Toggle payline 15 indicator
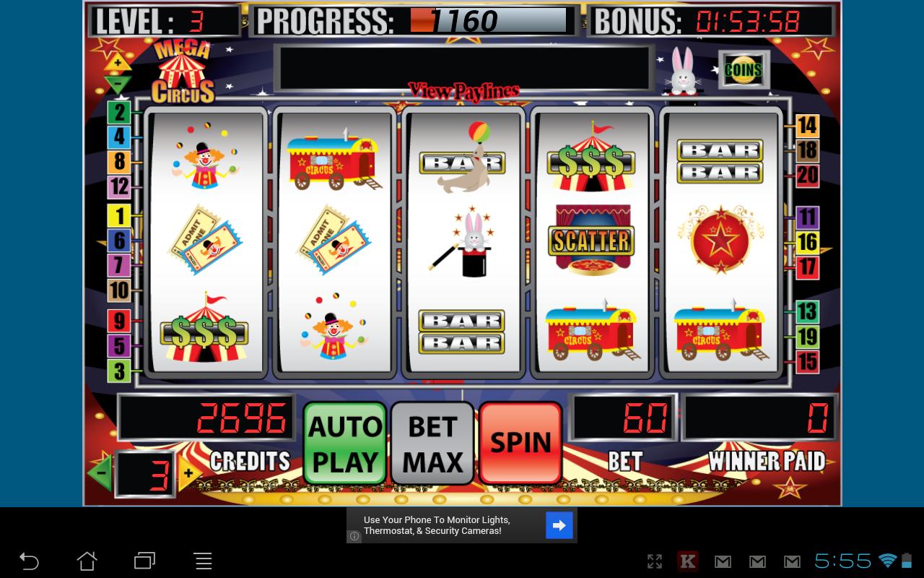The image size is (924, 578). point(807,361)
